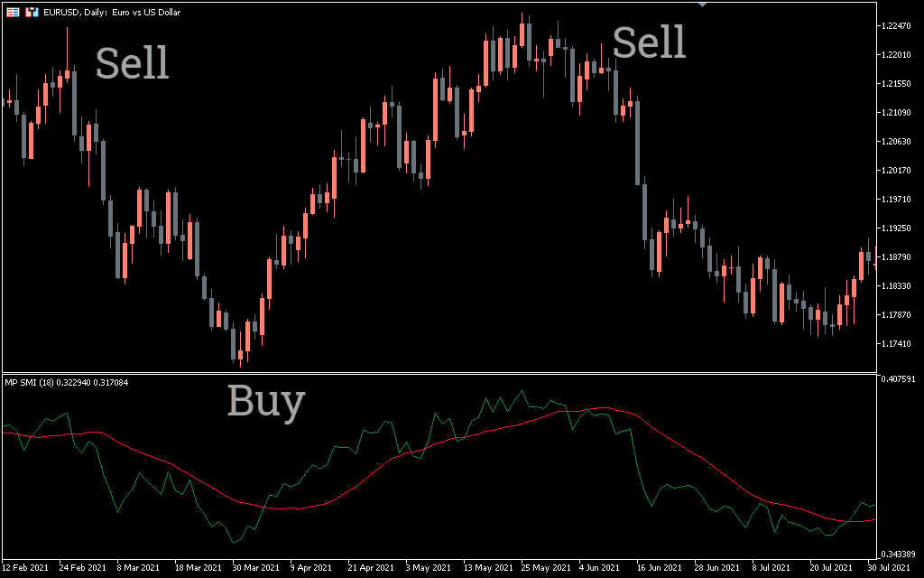Click the blue-red chart icon beside EURUSD title
Image resolution: width=924 pixels, height=578 pixels.
click(x=32, y=12)
